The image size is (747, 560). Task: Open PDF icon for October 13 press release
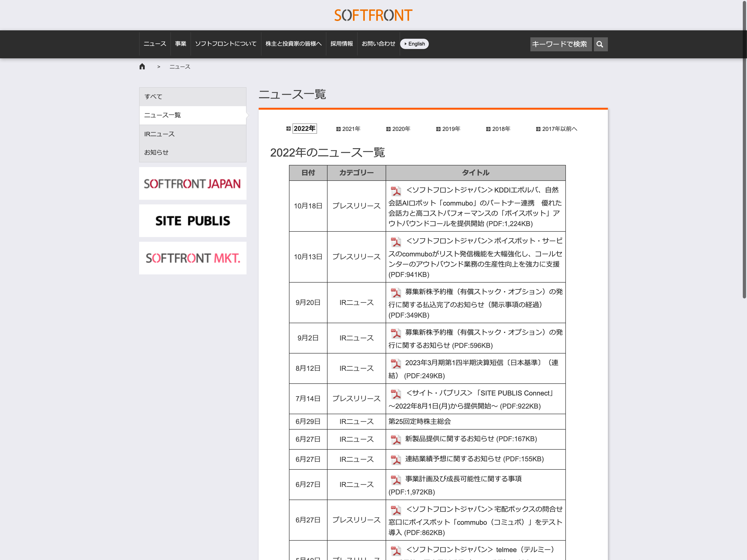[396, 242]
